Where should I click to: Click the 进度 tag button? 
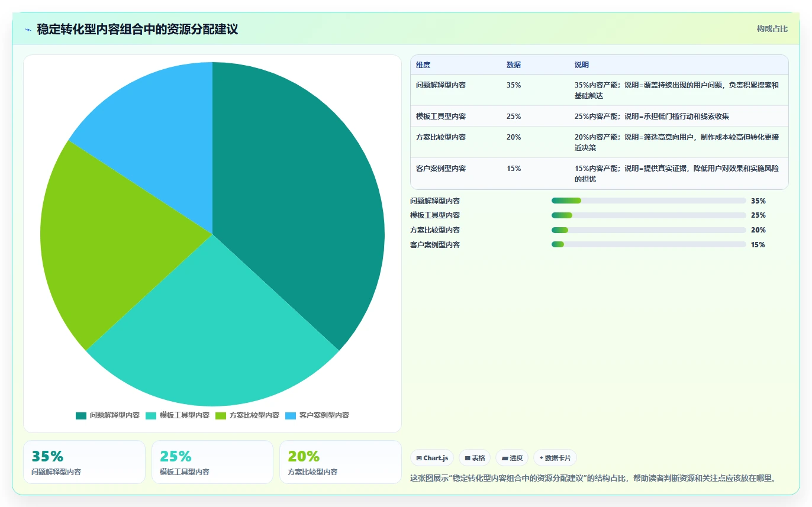click(512, 458)
